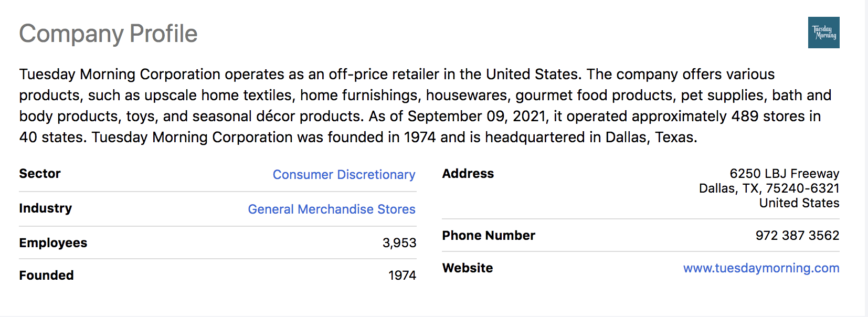Click the Sector label
The image size is (868, 317).
point(40,174)
